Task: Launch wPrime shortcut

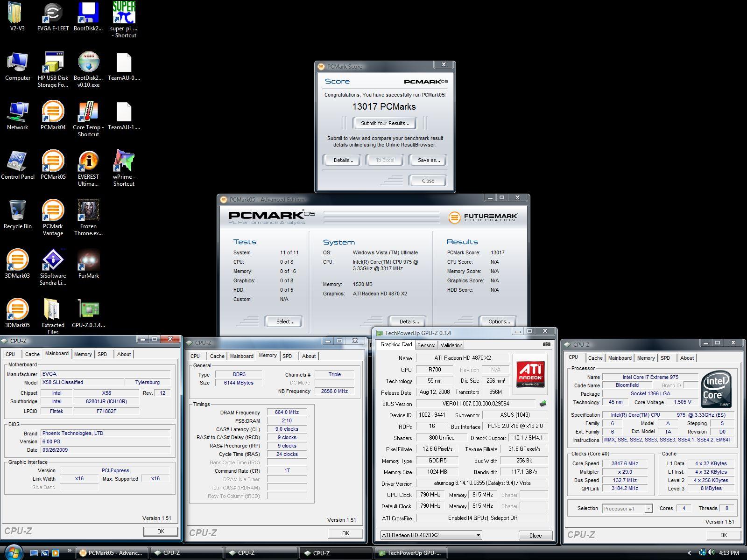Action: pos(124,161)
